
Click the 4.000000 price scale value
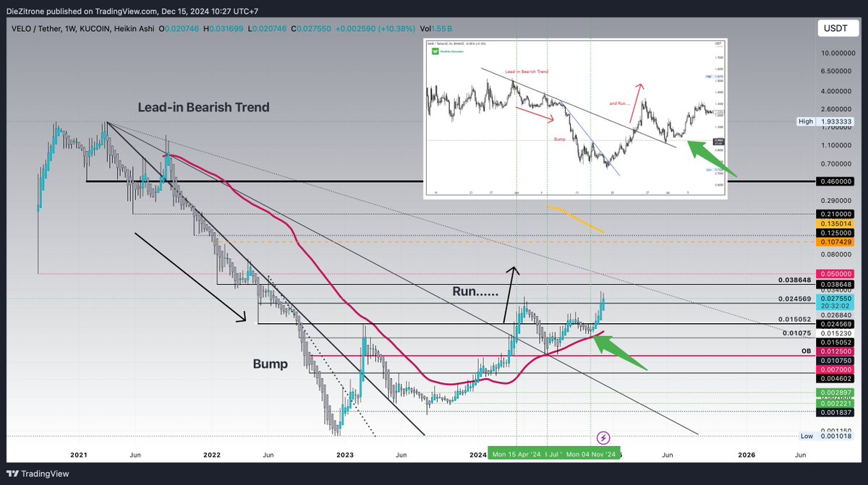(x=838, y=91)
